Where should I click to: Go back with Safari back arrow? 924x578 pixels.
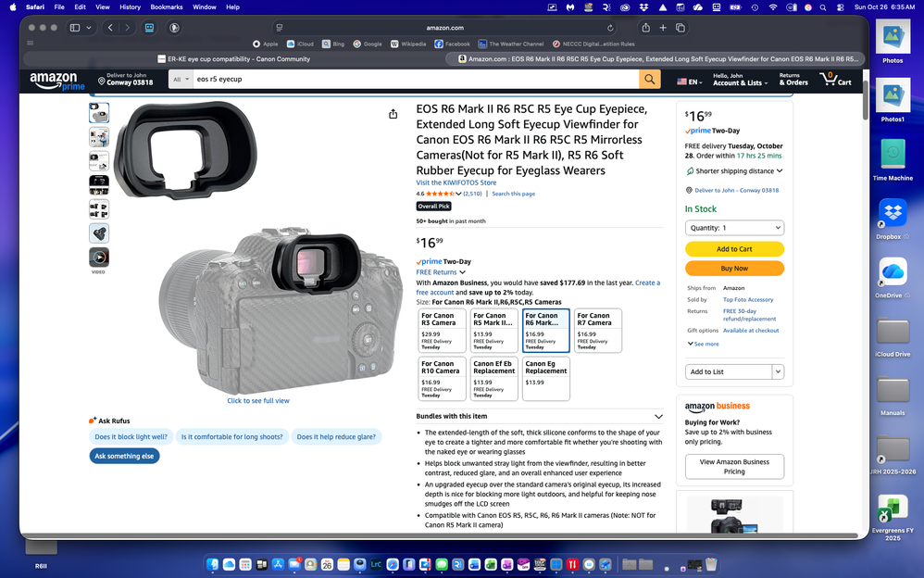point(110,28)
